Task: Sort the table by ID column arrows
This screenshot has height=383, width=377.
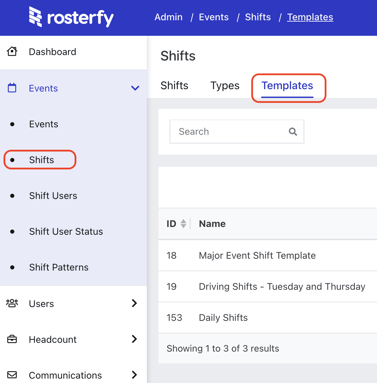Action: click(x=183, y=224)
